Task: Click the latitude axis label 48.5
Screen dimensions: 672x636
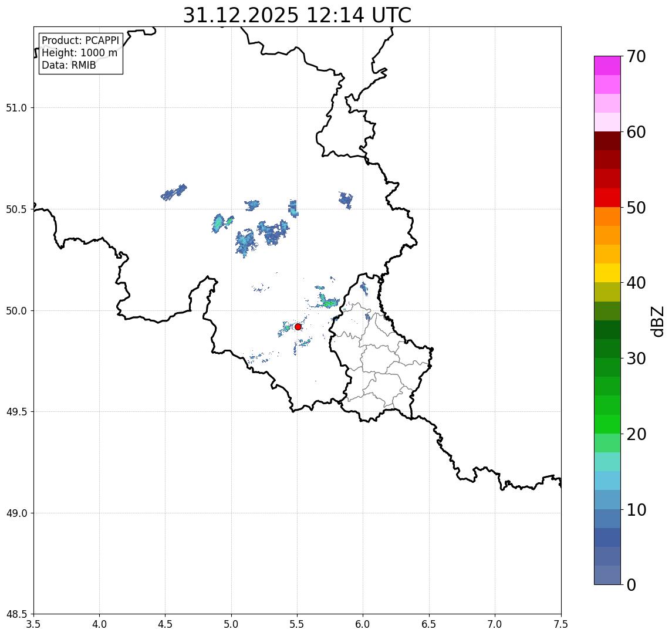Action: pyautogui.click(x=16, y=614)
